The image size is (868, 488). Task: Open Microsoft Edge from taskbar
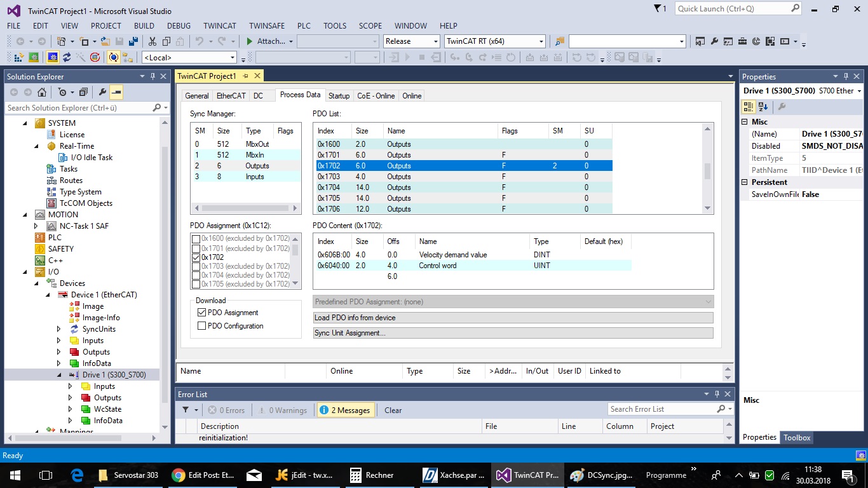point(78,475)
